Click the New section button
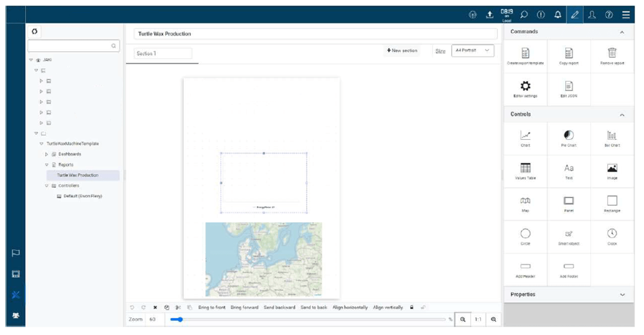 click(402, 51)
